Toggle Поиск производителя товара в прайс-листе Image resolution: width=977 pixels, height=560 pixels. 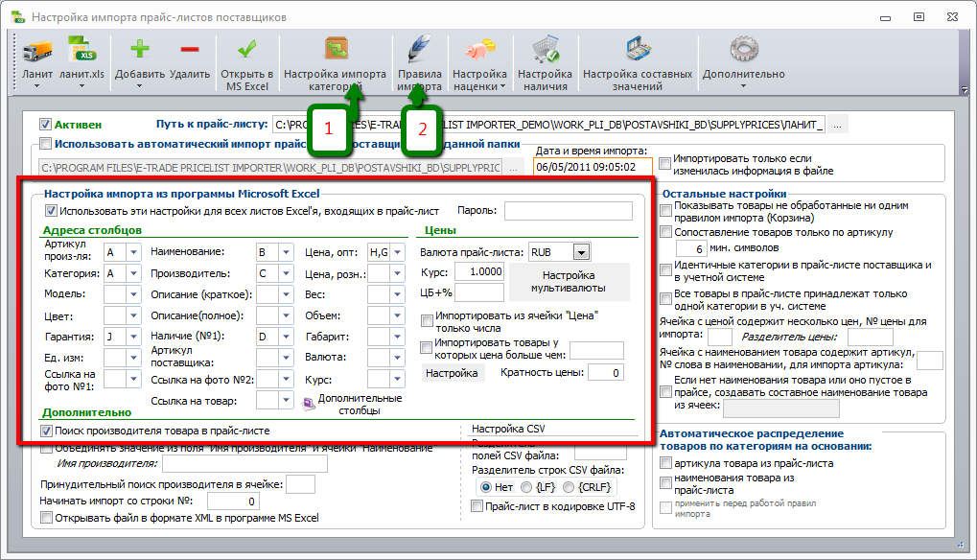46,431
